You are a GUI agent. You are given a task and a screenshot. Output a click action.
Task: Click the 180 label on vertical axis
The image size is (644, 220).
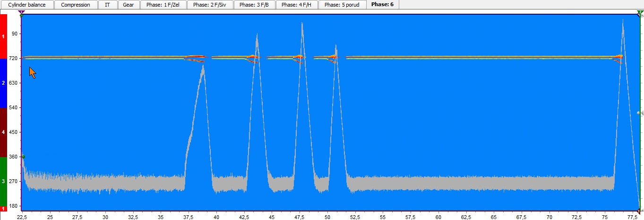pyautogui.click(x=13, y=206)
